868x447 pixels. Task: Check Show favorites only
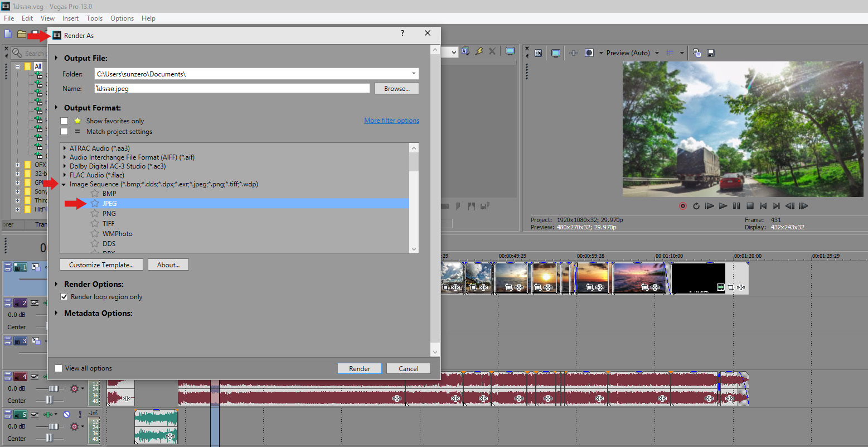(x=64, y=121)
